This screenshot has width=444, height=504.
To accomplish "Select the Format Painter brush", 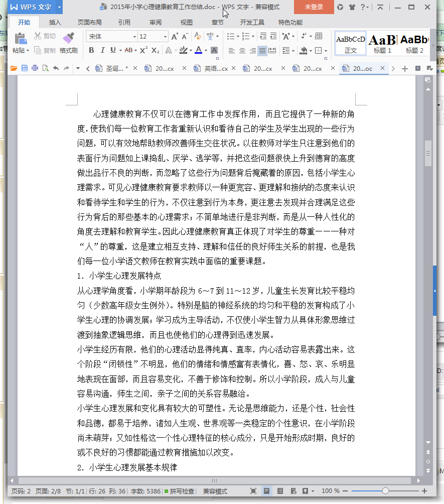I will (68, 39).
